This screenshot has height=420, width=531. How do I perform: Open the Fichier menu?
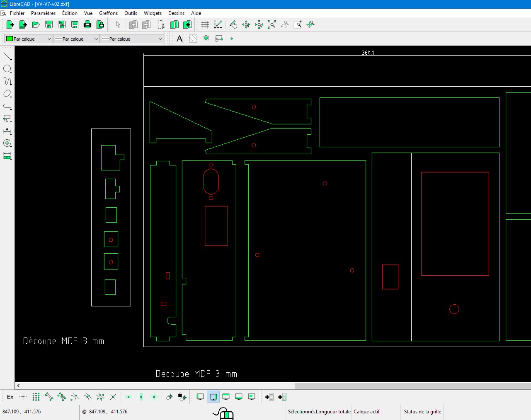click(x=17, y=13)
